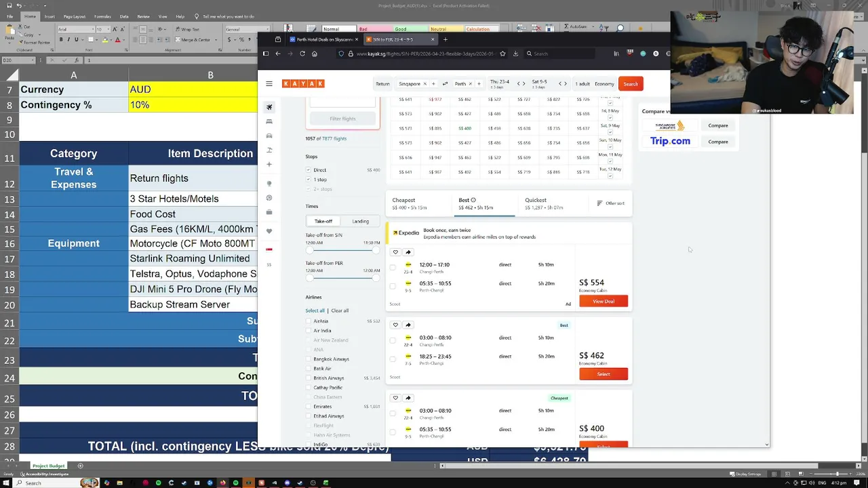Compare with Trip.com

(x=718, y=142)
